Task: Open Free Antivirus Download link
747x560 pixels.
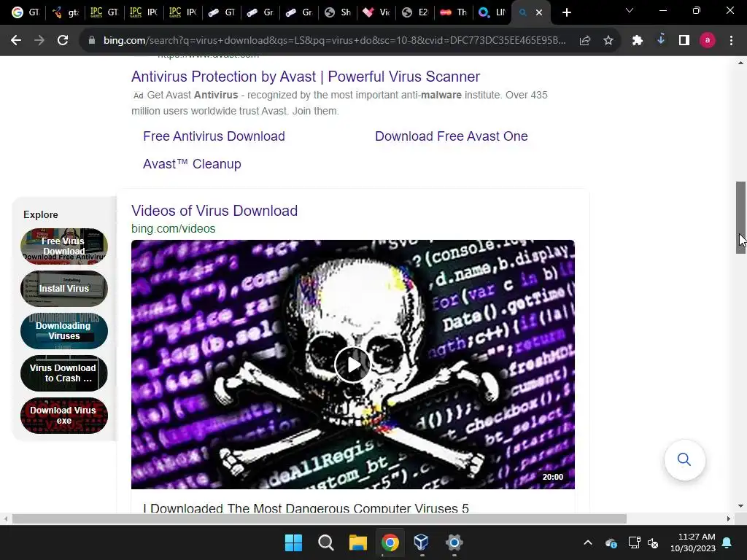Action: (x=214, y=136)
